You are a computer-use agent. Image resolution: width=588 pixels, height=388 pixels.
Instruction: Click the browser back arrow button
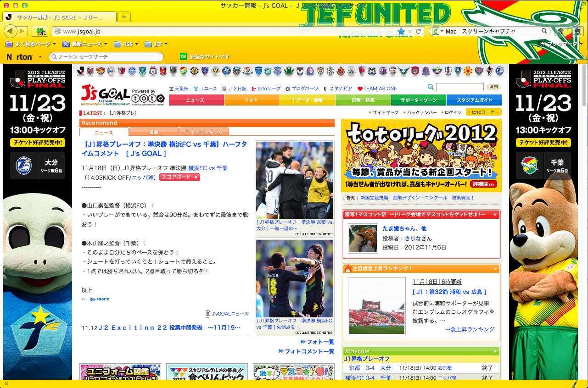(11, 31)
